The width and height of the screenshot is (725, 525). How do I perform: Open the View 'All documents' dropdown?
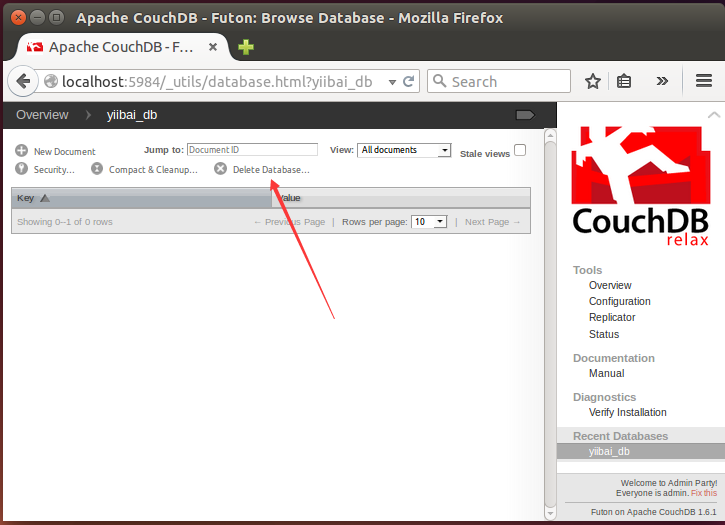(x=404, y=150)
